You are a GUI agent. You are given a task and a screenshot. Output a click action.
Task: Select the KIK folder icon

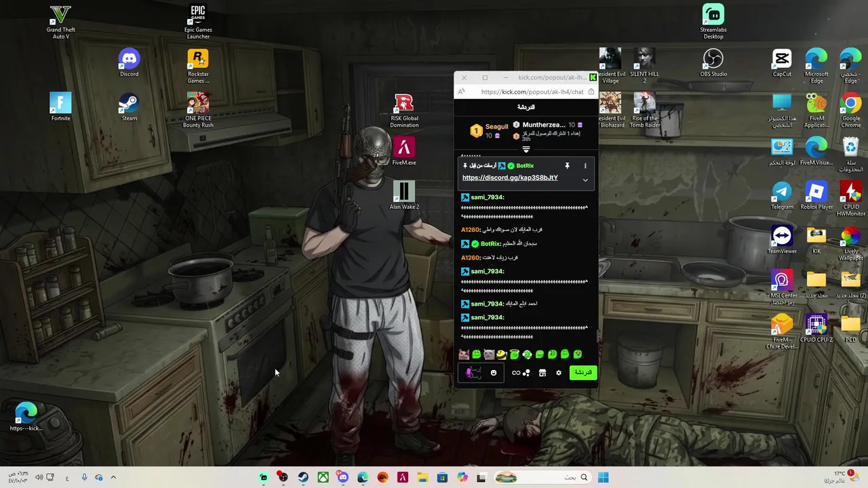coord(816,240)
